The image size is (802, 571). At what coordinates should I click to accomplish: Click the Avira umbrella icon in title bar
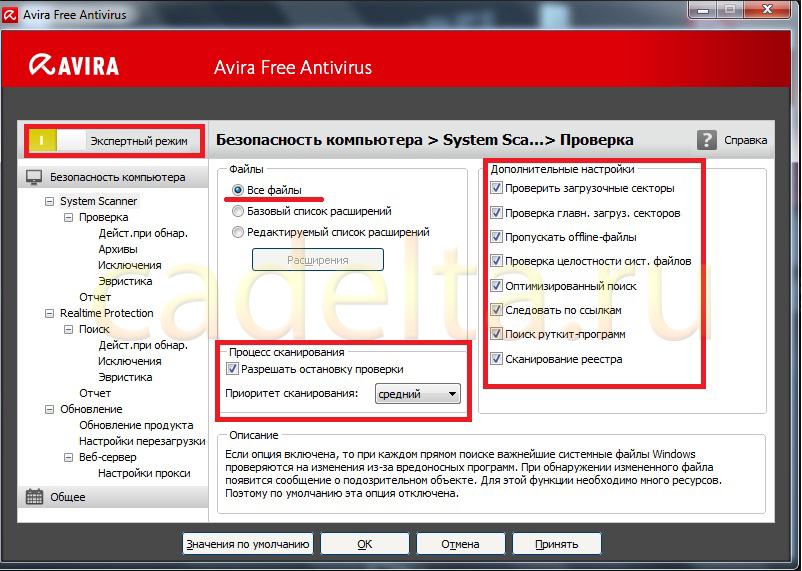(10, 14)
